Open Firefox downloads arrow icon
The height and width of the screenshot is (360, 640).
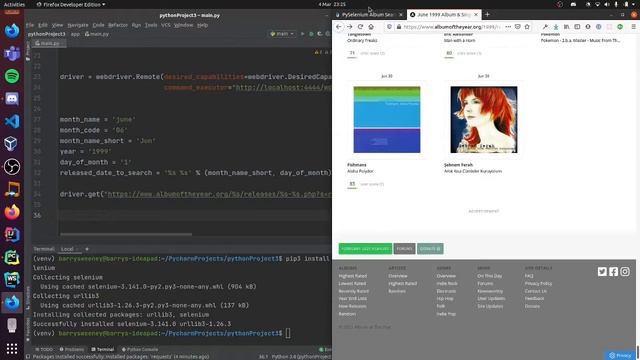pyautogui.click(x=556, y=27)
